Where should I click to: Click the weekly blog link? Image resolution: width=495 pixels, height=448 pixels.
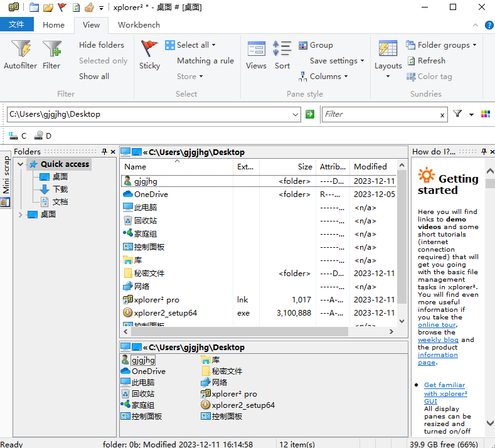439,340
